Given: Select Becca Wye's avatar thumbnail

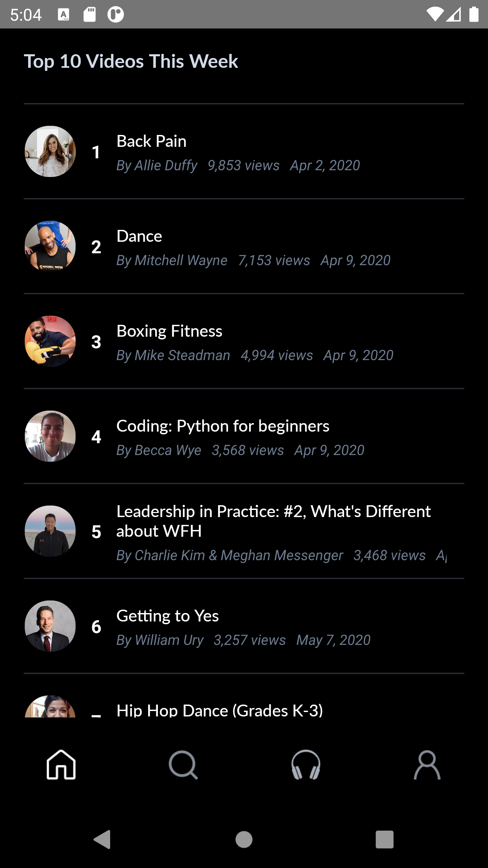Looking at the screenshot, I should 50,436.
